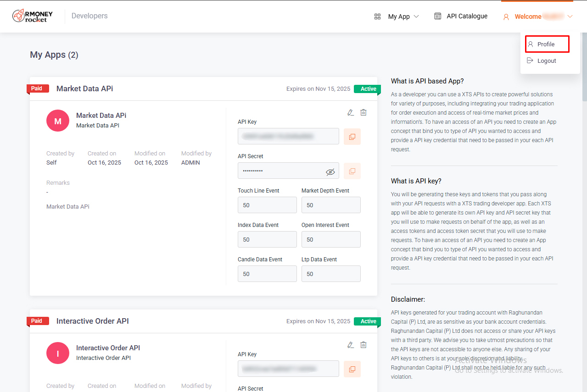Reveal the Market Data API Secret
Viewport: 587px width, 392px height.
pyautogui.click(x=330, y=172)
